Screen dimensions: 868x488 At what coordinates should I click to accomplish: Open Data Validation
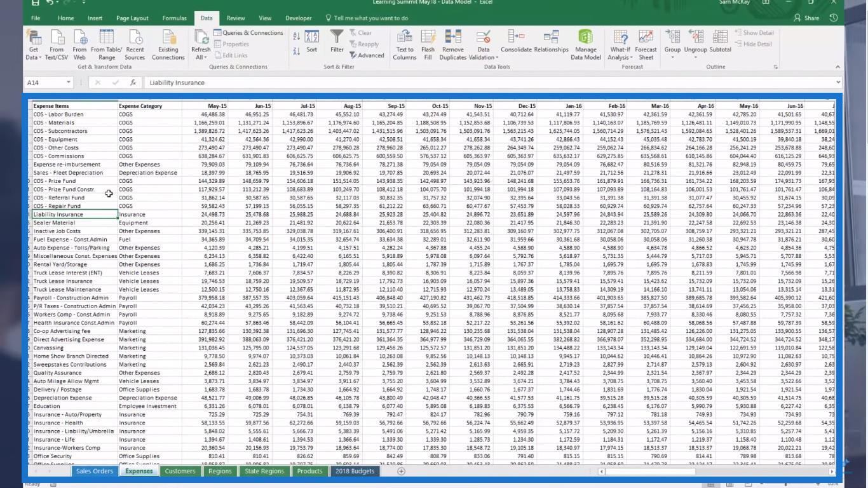(x=484, y=44)
